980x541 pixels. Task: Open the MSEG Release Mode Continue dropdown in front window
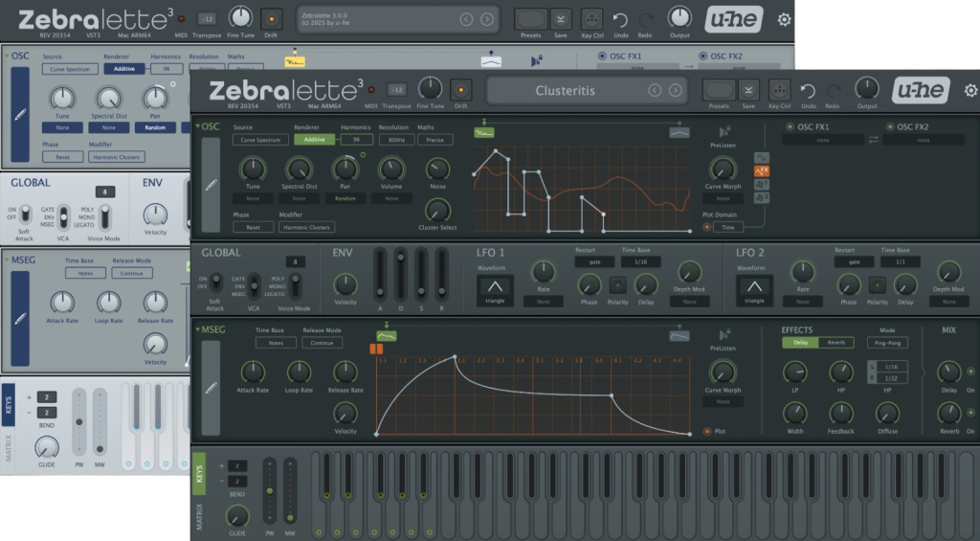(x=322, y=343)
